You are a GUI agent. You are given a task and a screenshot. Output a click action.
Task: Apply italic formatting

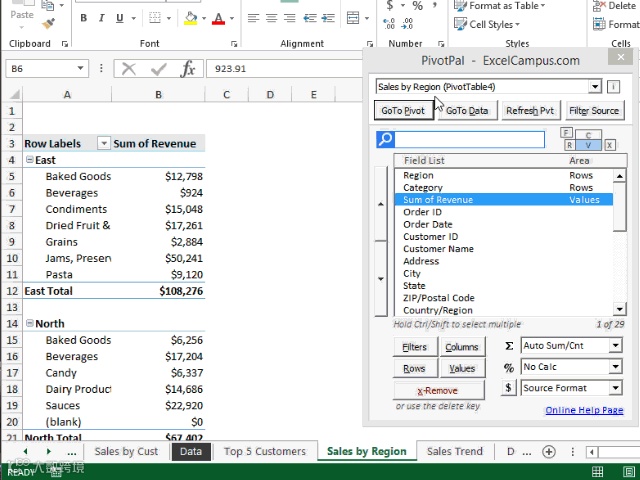click(102, 18)
